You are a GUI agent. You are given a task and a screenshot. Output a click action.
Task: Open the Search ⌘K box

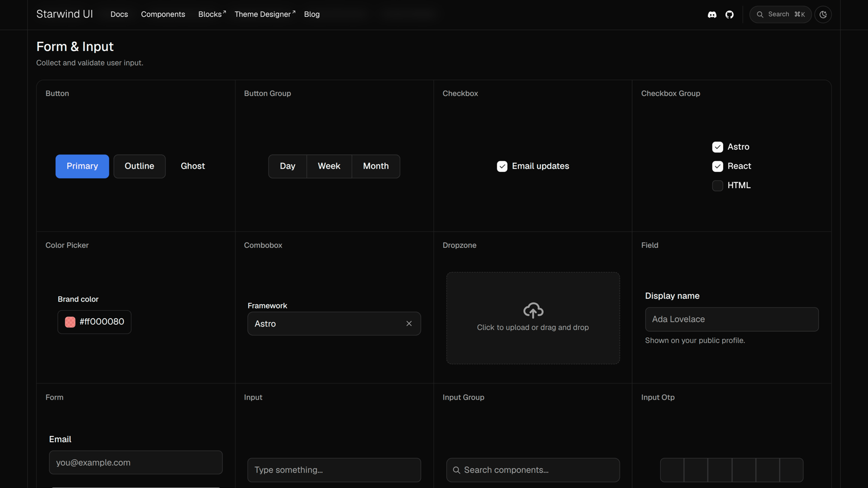[x=781, y=15]
